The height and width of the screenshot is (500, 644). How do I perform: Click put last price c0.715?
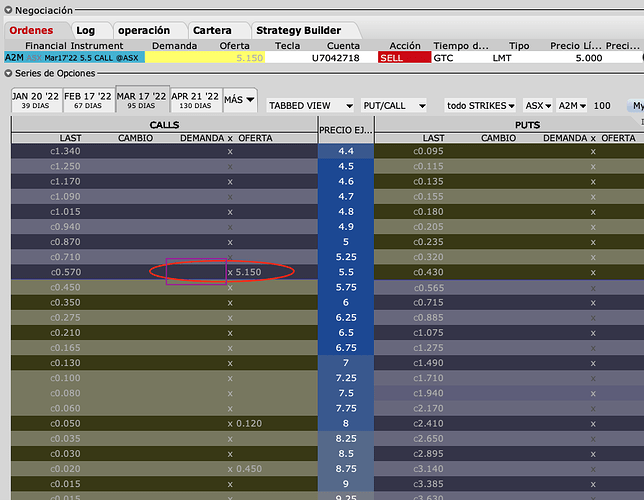pos(428,302)
